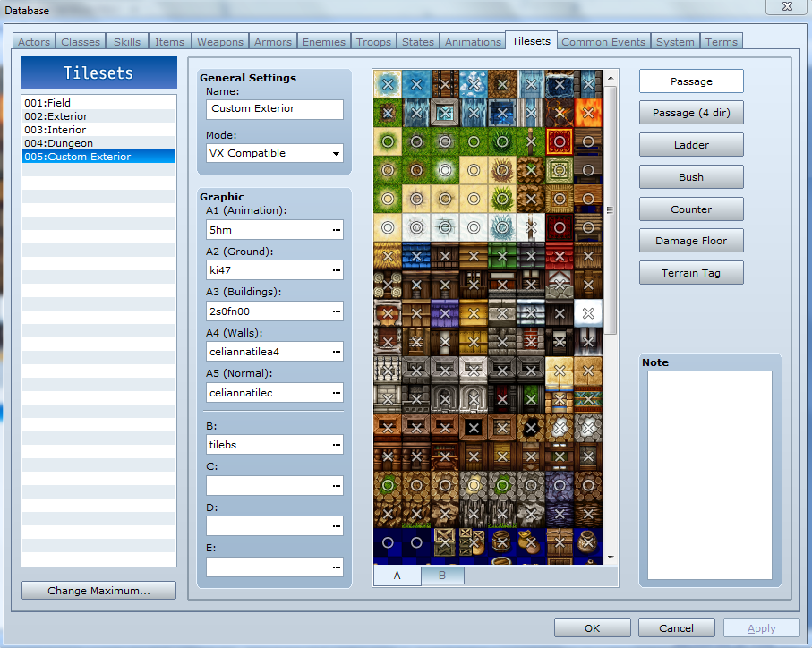Toggle passage on the red carpet tile
Viewport: 812px width, 648px height.
(560, 141)
